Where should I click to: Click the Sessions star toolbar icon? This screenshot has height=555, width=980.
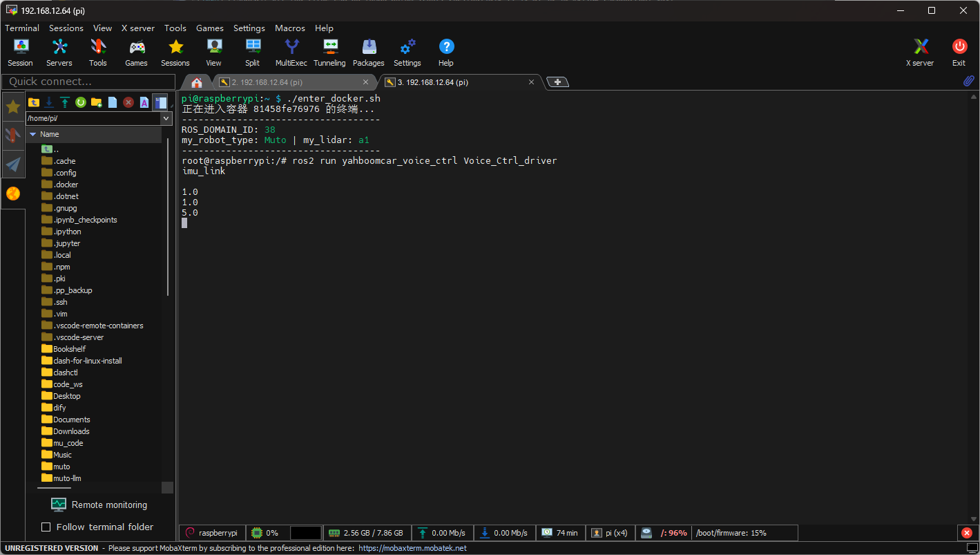[x=175, y=53]
